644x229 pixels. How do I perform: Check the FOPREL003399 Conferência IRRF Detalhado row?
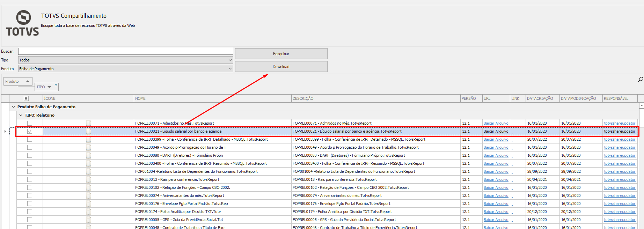[30, 139]
